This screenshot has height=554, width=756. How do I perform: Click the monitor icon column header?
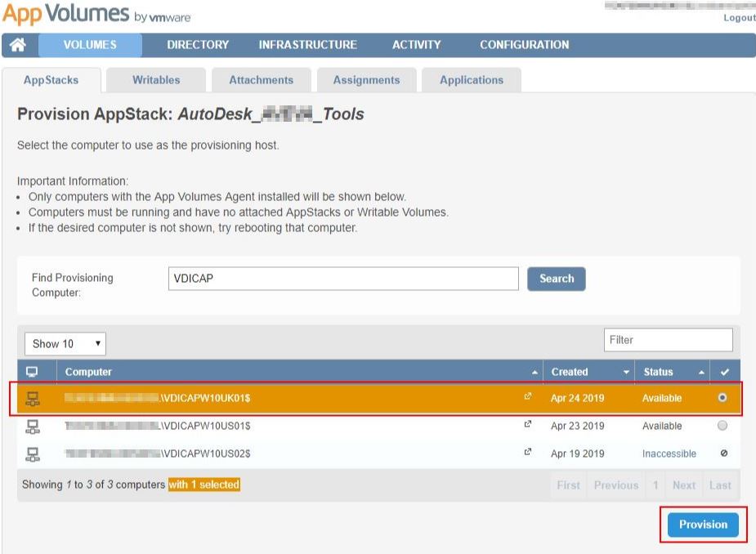pyautogui.click(x=32, y=373)
